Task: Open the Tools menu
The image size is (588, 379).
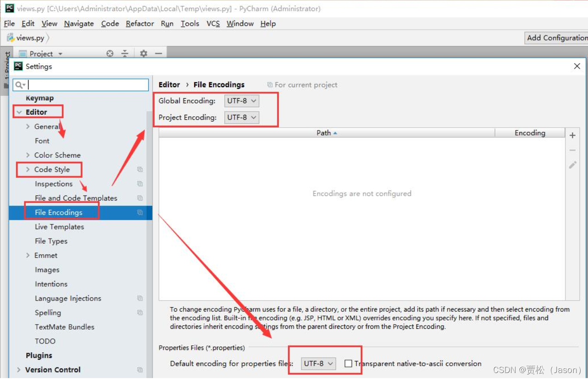Action: coord(190,24)
